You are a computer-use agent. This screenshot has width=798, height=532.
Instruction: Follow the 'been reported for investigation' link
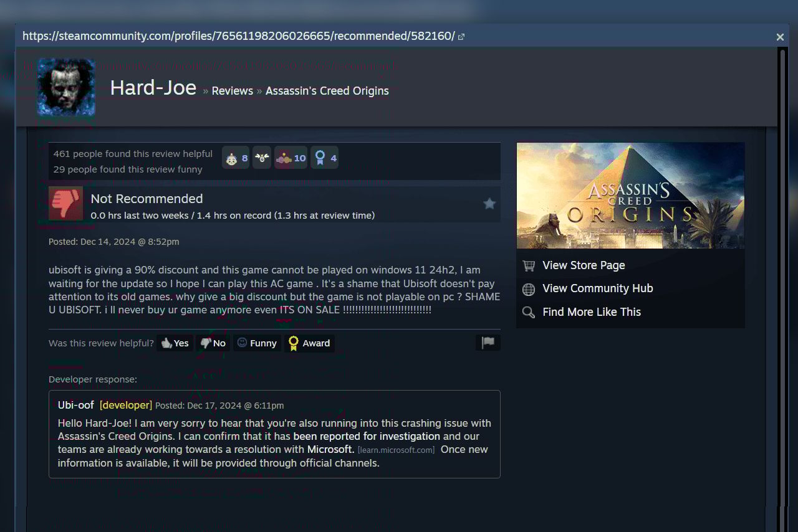point(367,437)
